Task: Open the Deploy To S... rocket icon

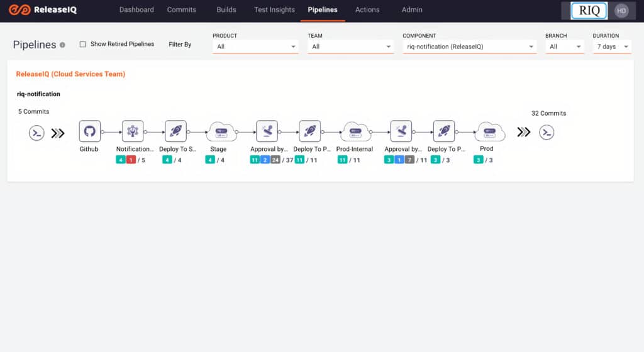Action: tap(176, 131)
